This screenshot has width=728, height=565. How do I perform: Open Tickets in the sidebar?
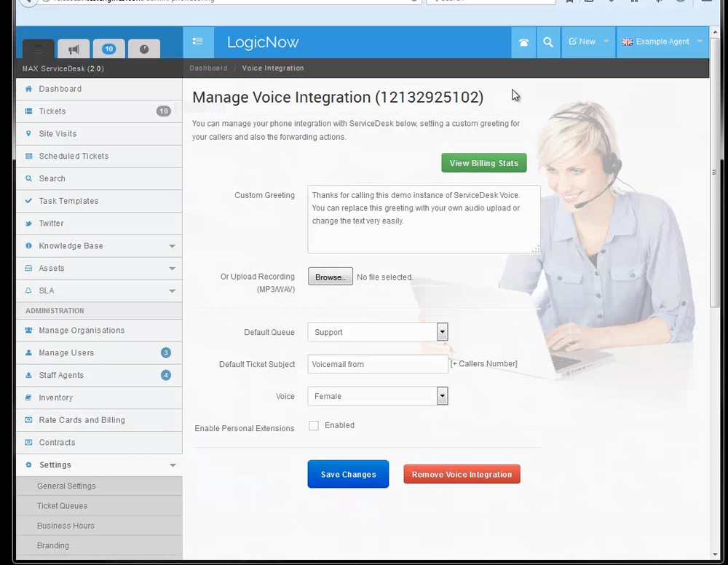coord(99,111)
